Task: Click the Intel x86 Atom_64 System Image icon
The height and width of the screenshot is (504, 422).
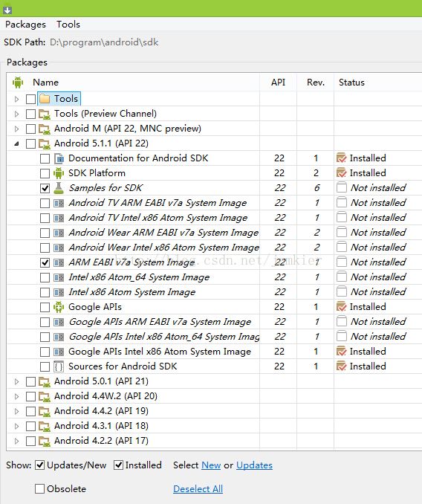Action: click(59, 277)
